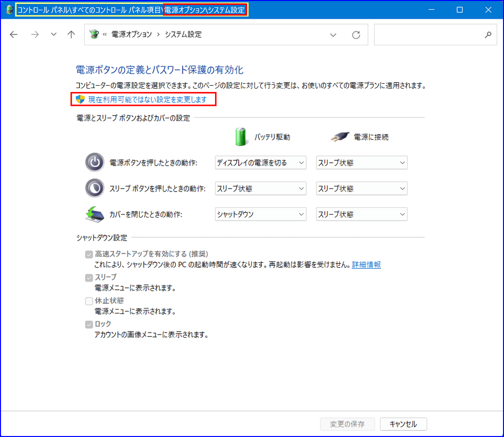Click the up-one-level arrow
The width and height of the screenshot is (504, 437).
pos(71,34)
